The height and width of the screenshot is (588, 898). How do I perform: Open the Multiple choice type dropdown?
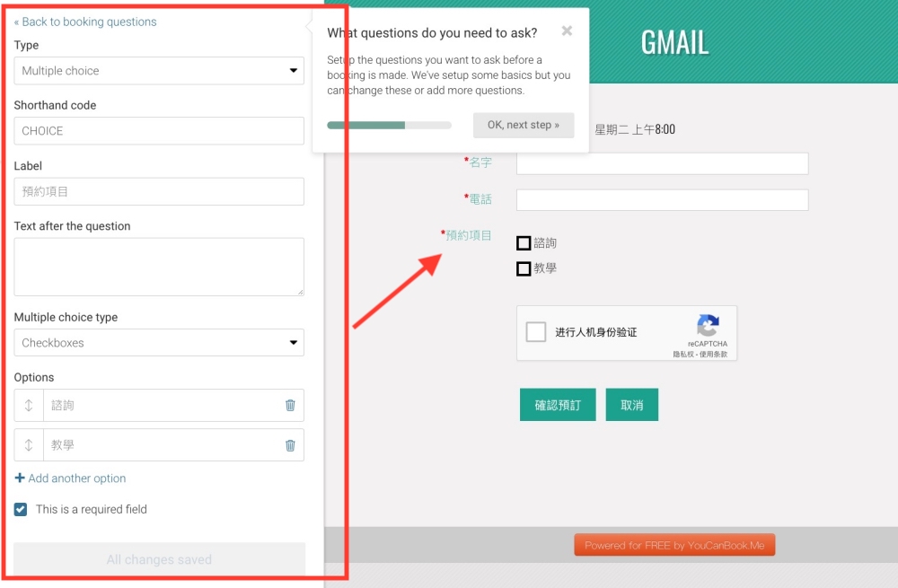tap(159, 342)
